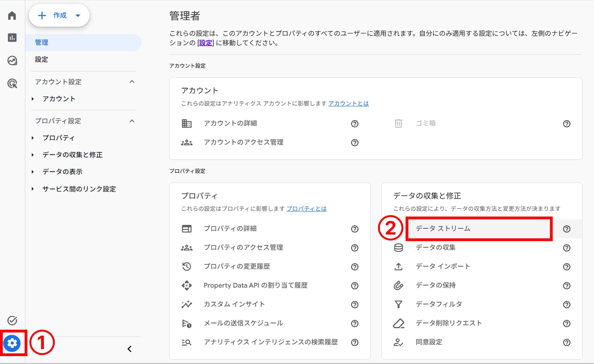
Task: Show help for アカウントの詳細
Action: pyautogui.click(x=355, y=124)
